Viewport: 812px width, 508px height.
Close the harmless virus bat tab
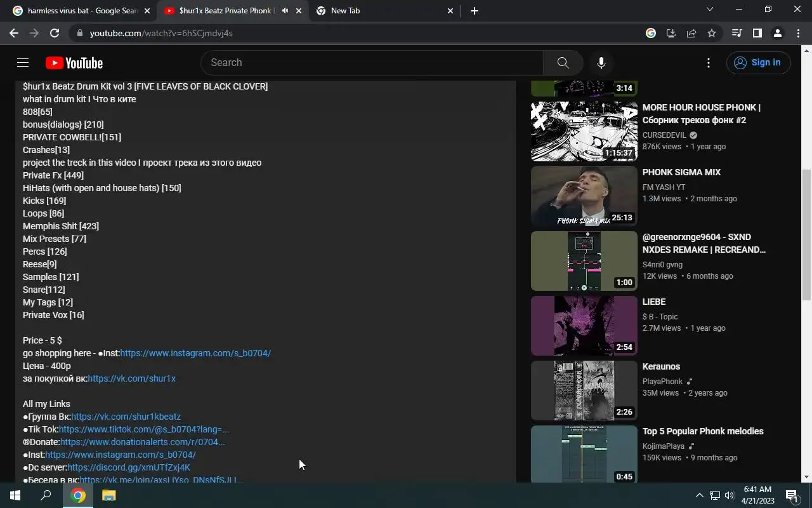(x=147, y=11)
